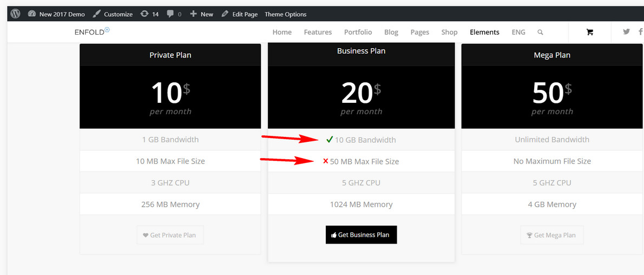The width and height of the screenshot is (644, 275).
Task: Click the trophy icon in Get Mega Plan
Action: pyautogui.click(x=529, y=235)
